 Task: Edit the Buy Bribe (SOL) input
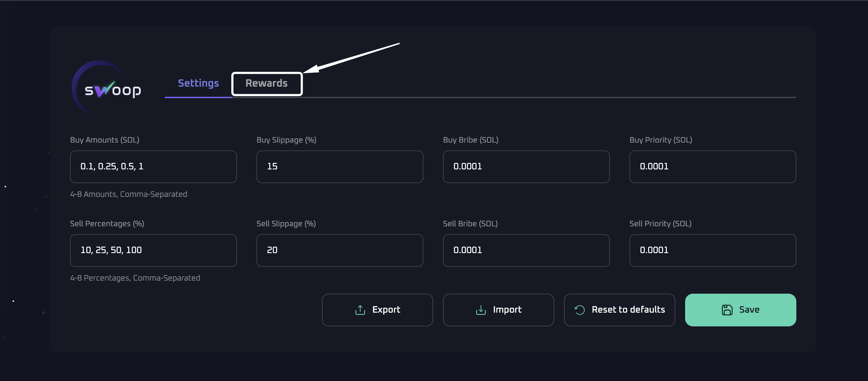pos(526,166)
